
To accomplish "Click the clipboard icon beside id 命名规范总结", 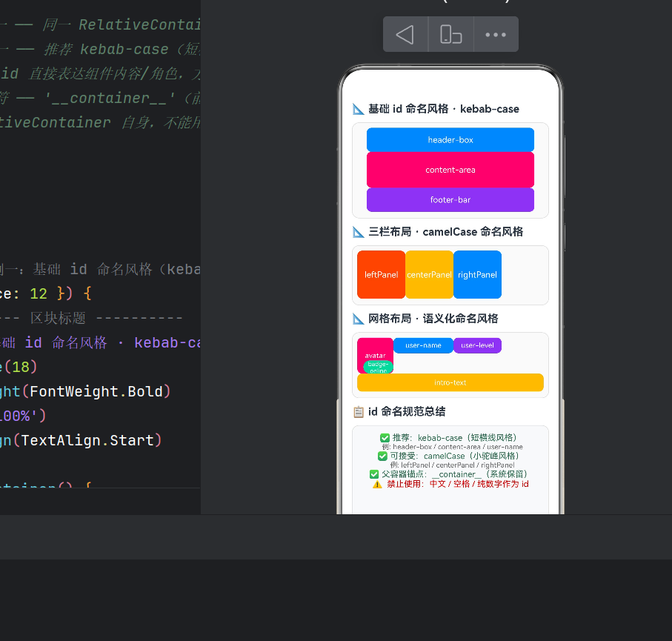I will click(x=359, y=412).
